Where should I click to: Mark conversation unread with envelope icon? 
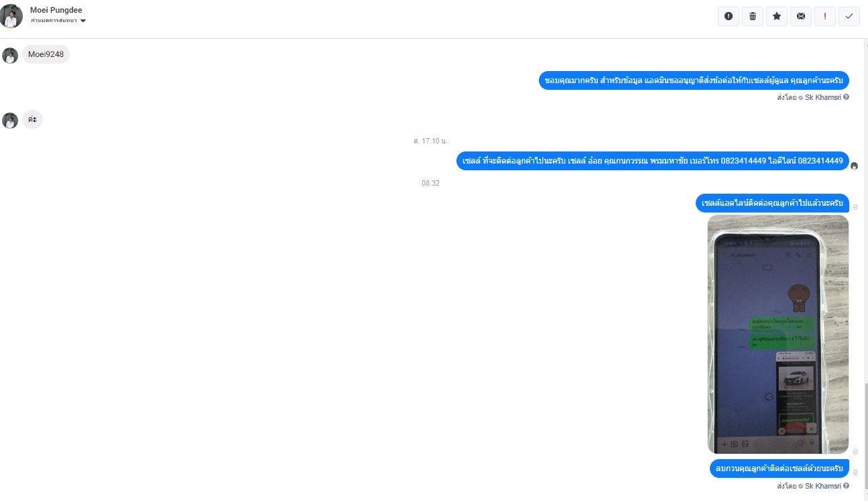(x=801, y=16)
